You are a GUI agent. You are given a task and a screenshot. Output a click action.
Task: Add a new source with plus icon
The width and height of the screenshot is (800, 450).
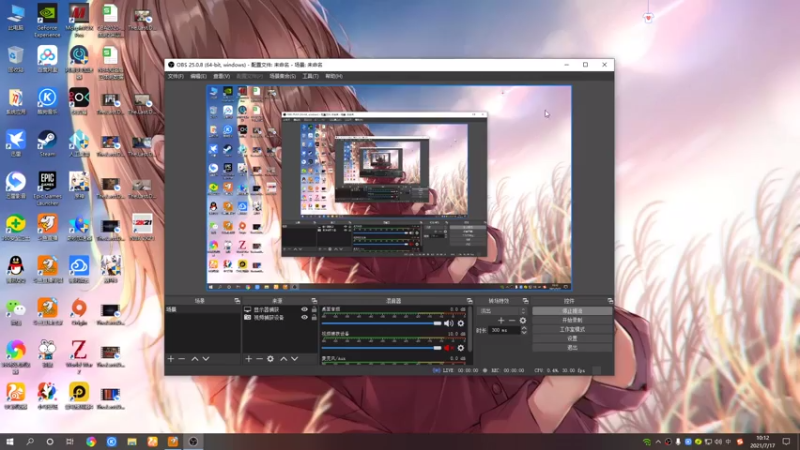(248, 359)
